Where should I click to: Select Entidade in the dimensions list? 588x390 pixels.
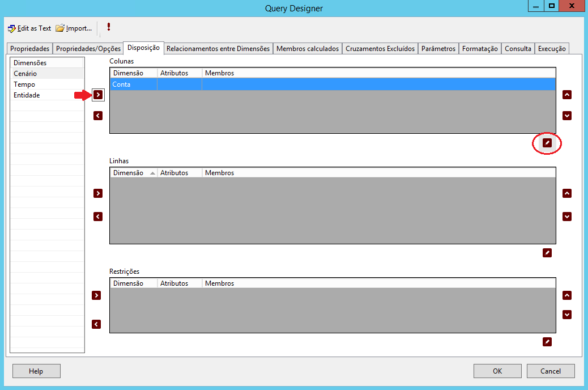47,95
